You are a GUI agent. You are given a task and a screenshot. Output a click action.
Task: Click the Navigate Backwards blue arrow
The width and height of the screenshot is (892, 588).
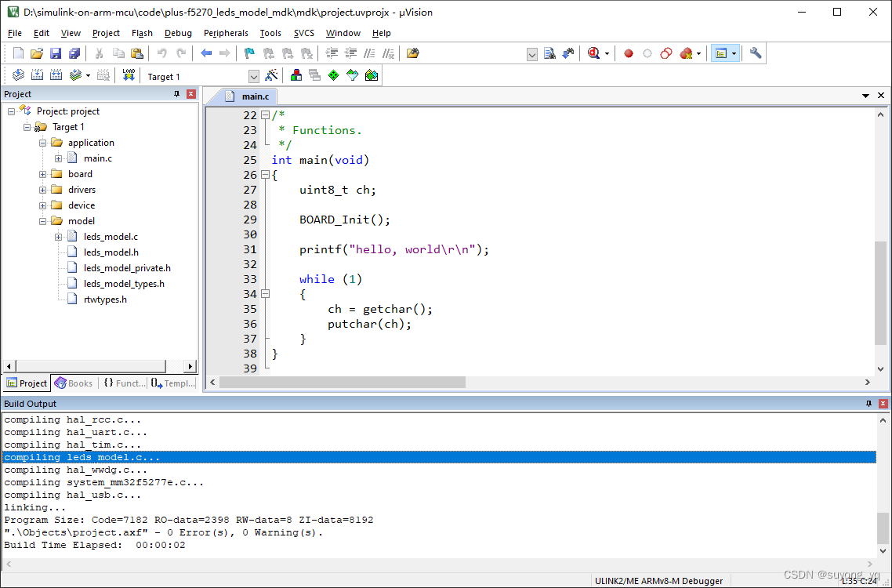tap(206, 53)
